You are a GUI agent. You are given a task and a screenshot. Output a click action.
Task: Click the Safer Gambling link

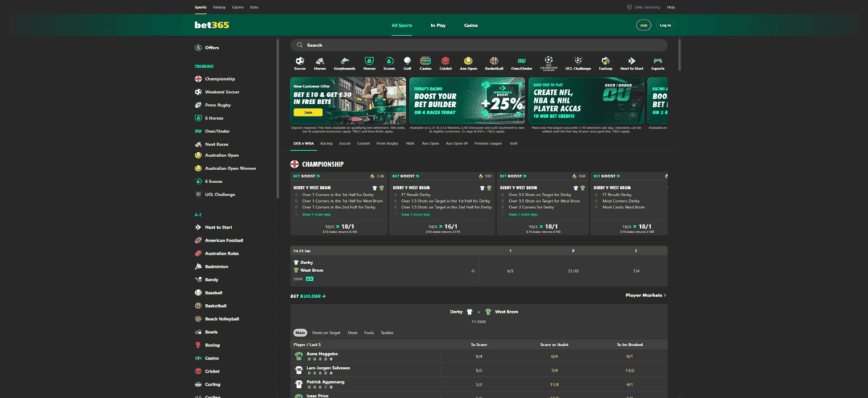coord(642,7)
